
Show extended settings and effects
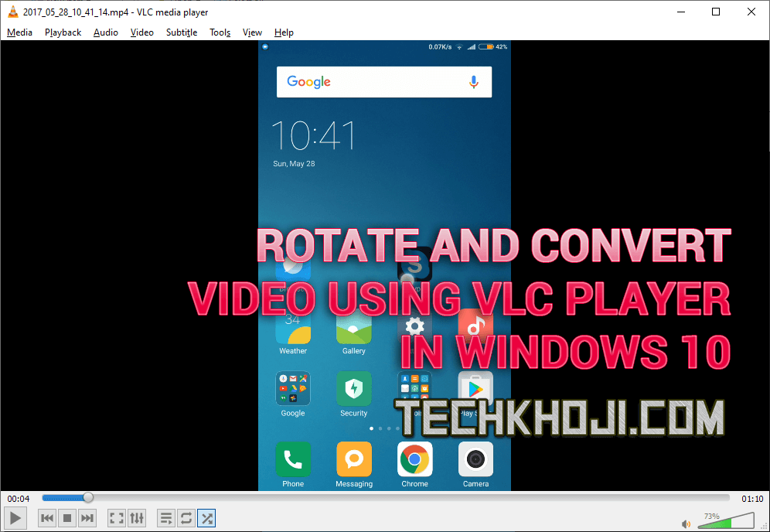(x=137, y=518)
